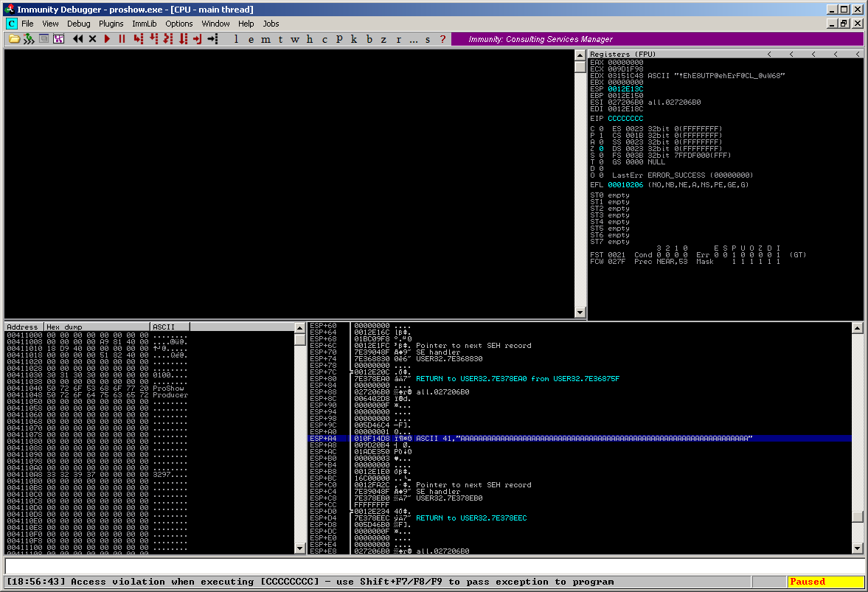This screenshot has height=592, width=868.
Task: Click the red question mark help icon
Action: click(x=442, y=39)
